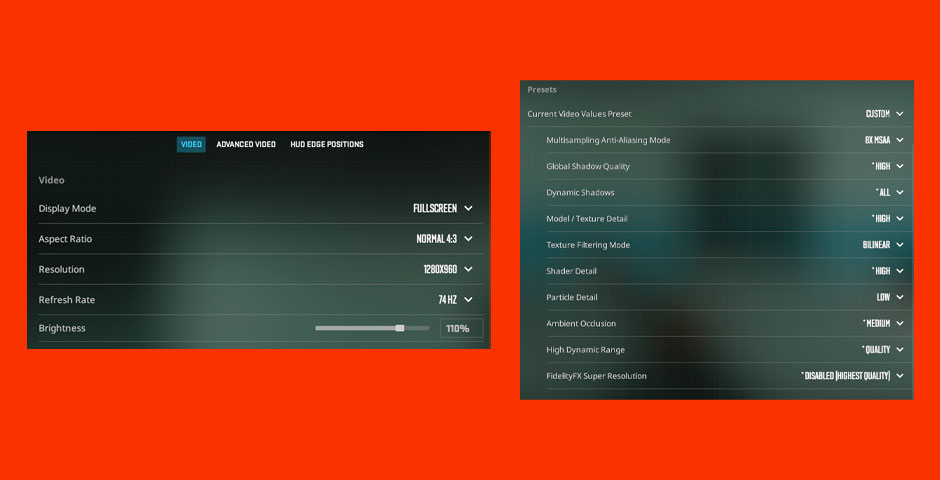
Task: Adjust the Brightness slider
Action: click(400, 328)
